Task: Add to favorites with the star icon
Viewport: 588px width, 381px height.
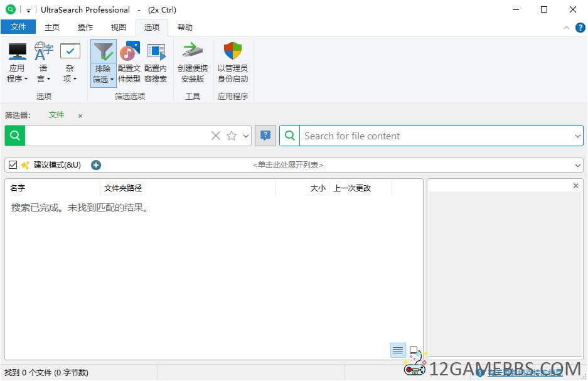Action: (x=232, y=136)
